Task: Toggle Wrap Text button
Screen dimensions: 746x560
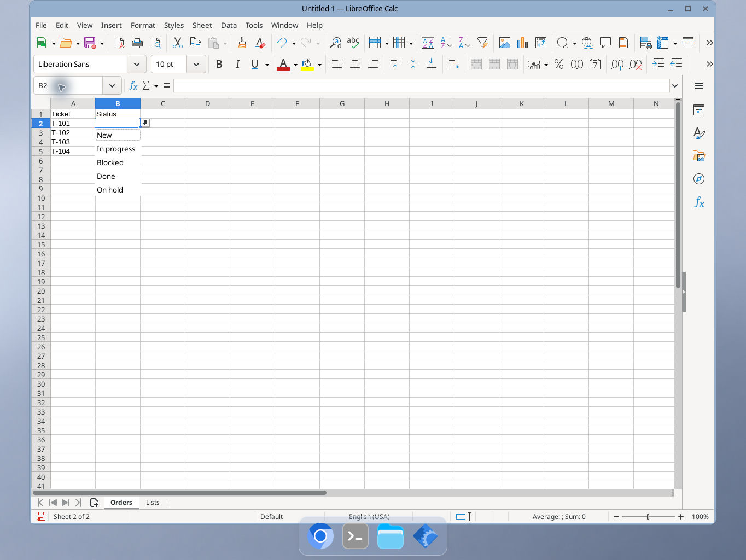Action: pyautogui.click(x=454, y=65)
